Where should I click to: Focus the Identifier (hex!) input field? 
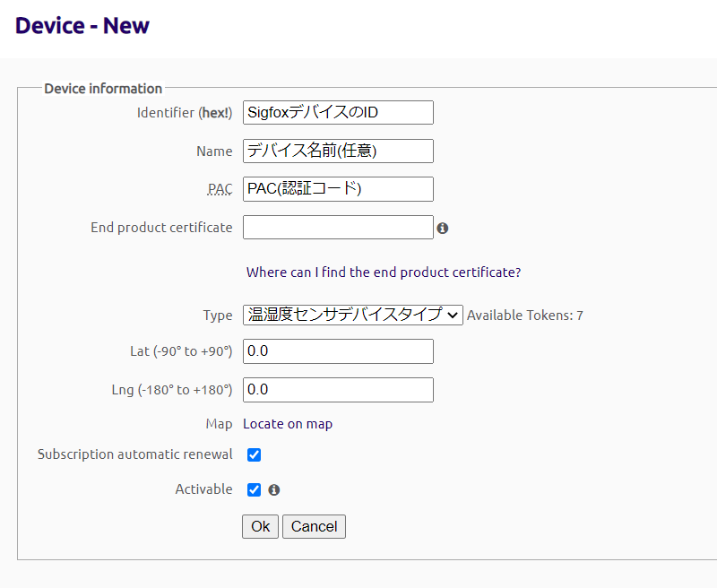(338, 112)
